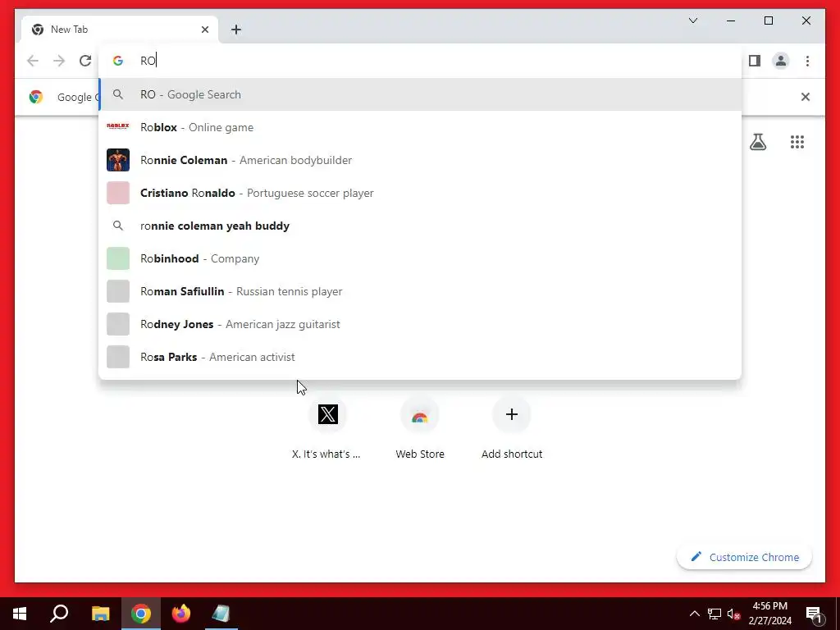Image resolution: width=840 pixels, height=630 pixels.
Task: Open the profile avatar icon
Action: coord(781,61)
